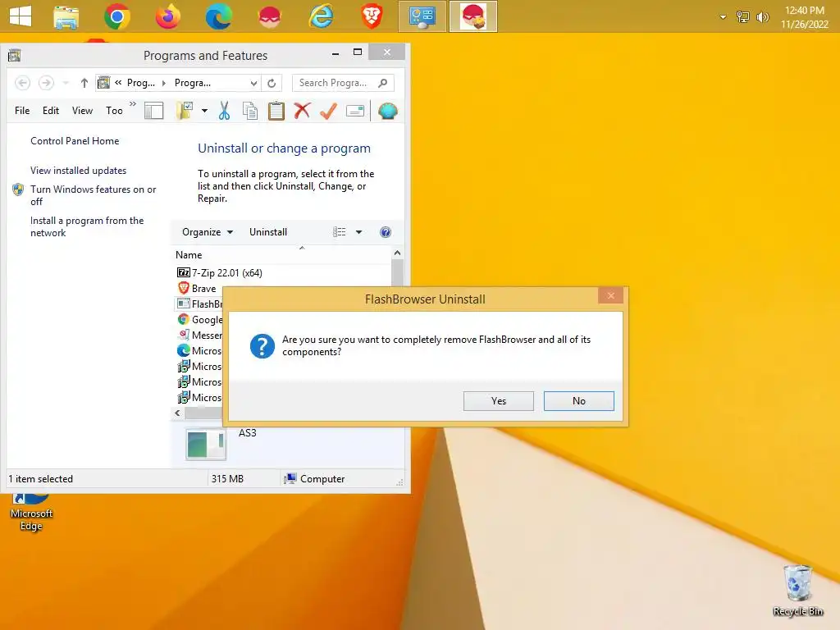Launch Microsoft Edge from the taskbar
Screen dimensions: 840x630
click(x=218, y=16)
